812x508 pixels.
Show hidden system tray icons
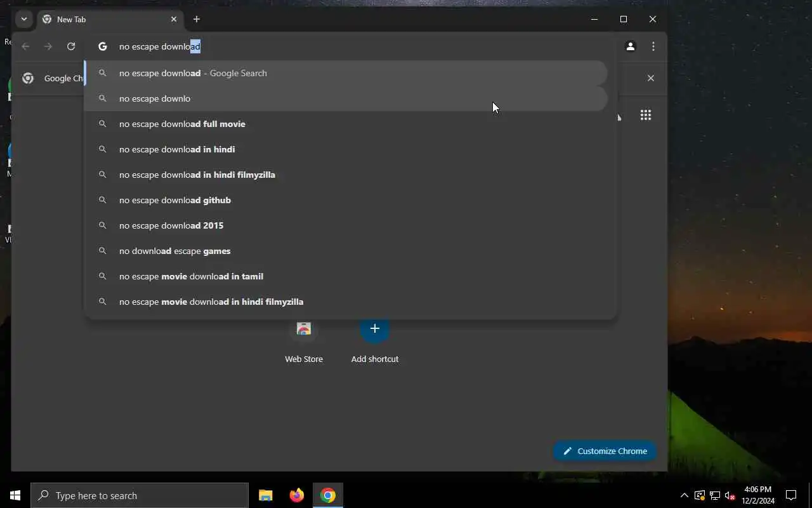tap(684, 495)
